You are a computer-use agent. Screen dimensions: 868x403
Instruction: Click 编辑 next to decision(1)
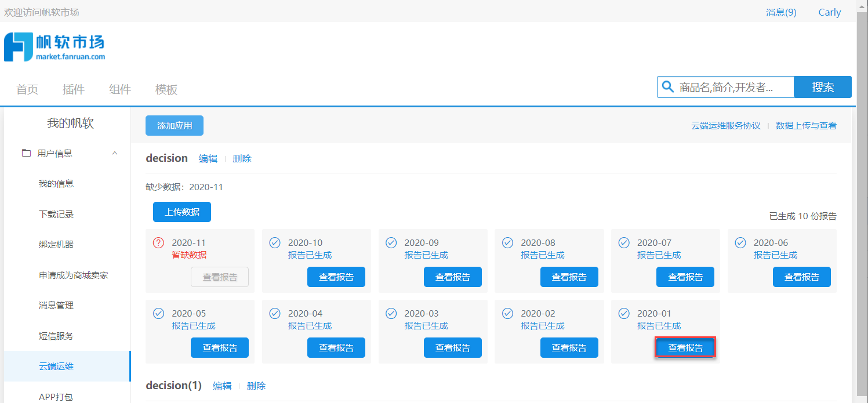pos(222,386)
